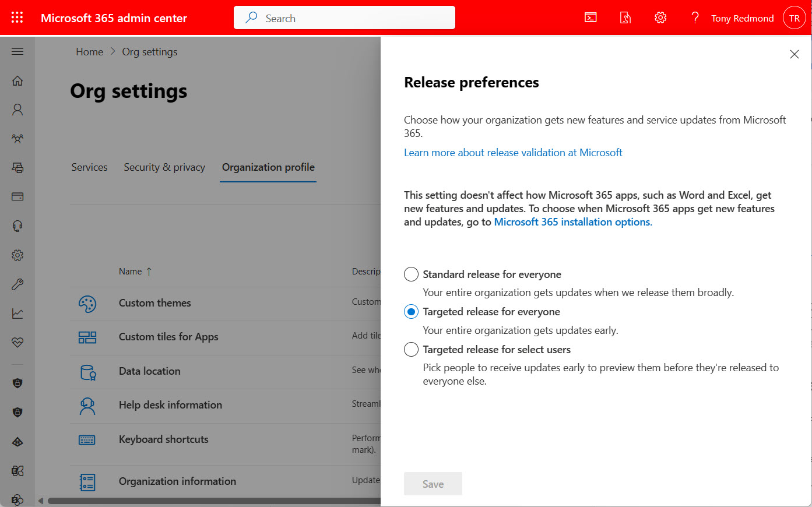Screen dimensions: 812x507
Task: Click the Search input field
Action: coord(345,17)
